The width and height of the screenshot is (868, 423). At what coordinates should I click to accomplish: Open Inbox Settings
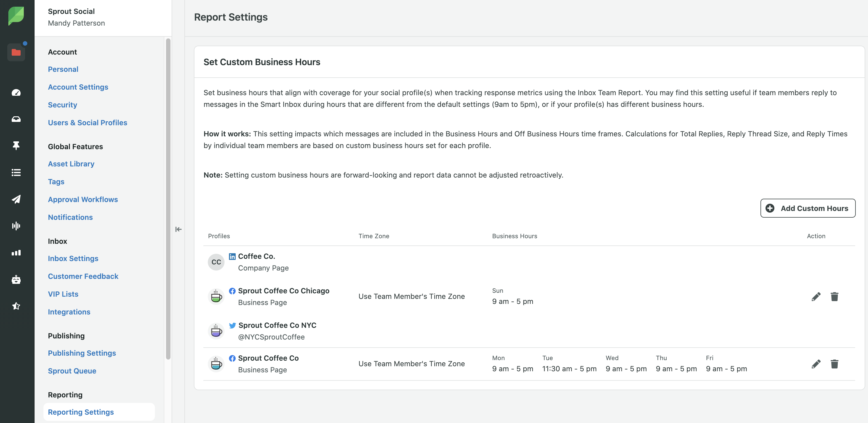coord(73,259)
